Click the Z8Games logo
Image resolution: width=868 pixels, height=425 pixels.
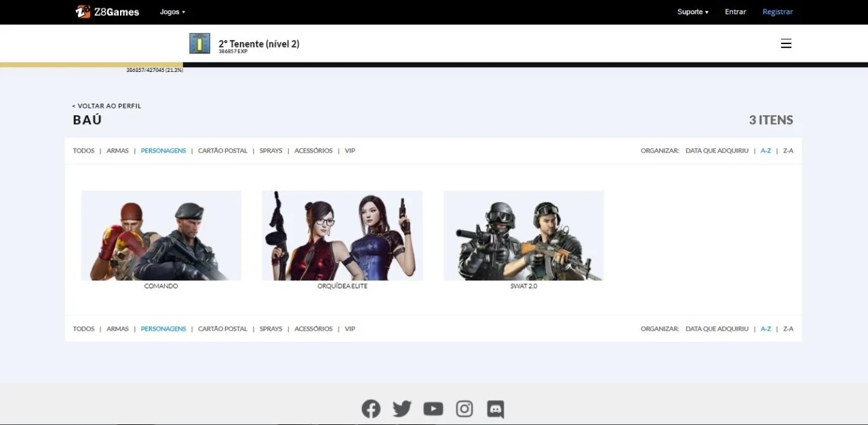(107, 12)
